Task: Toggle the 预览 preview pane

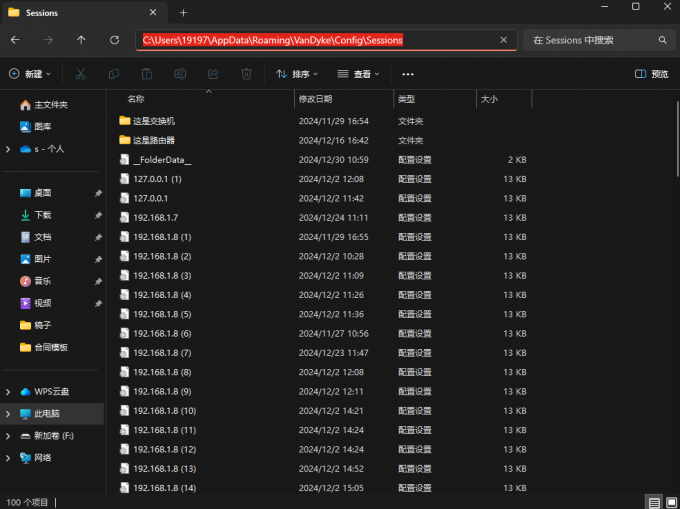Action: [x=651, y=74]
